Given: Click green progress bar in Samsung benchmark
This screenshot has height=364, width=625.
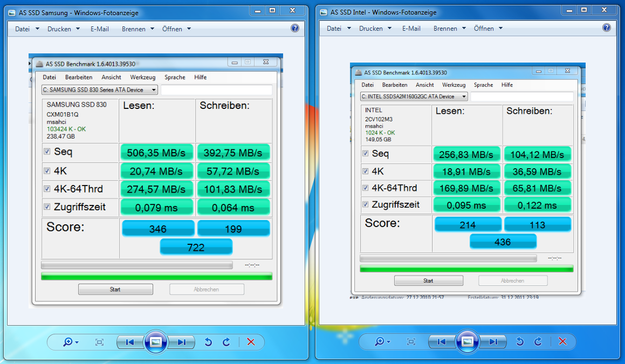Looking at the screenshot, I should (x=156, y=276).
